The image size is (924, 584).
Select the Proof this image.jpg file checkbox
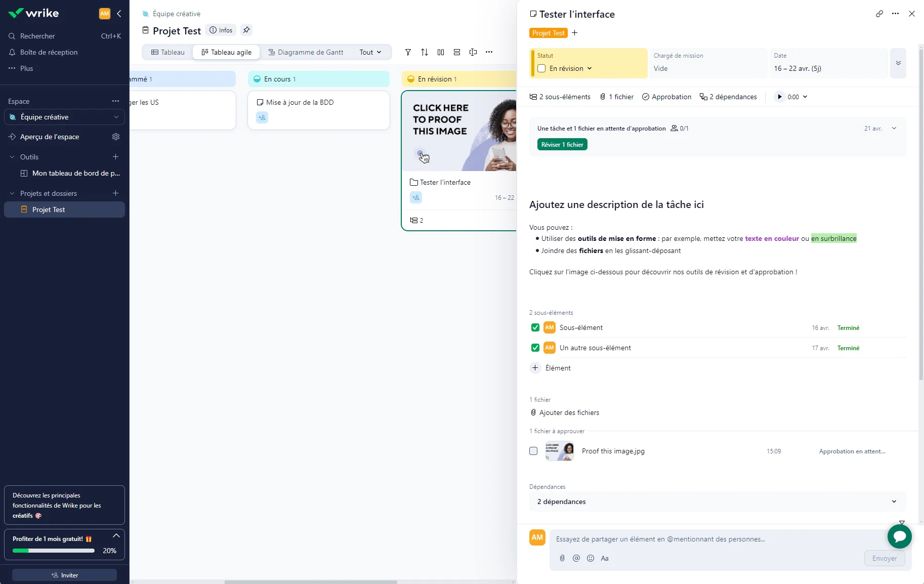point(533,451)
